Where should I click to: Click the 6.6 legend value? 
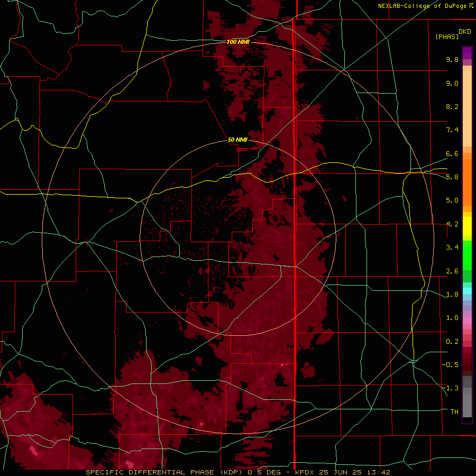coord(452,153)
